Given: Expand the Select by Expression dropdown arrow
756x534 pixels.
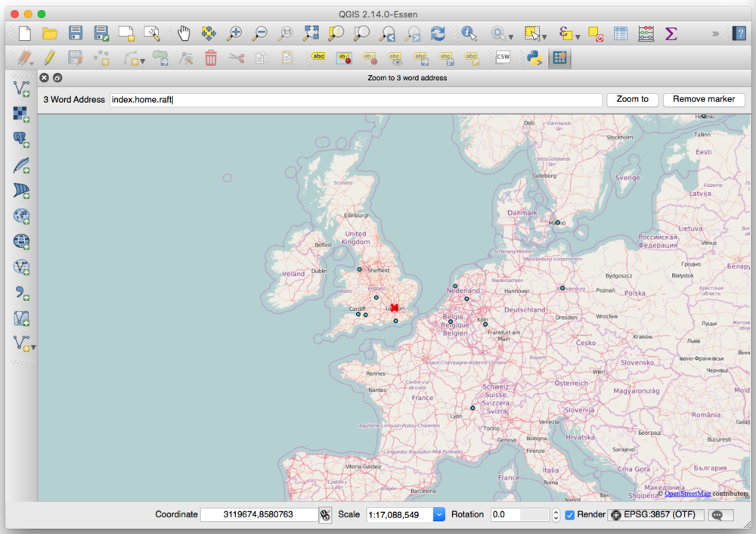Looking at the screenshot, I should (x=578, y=36).
